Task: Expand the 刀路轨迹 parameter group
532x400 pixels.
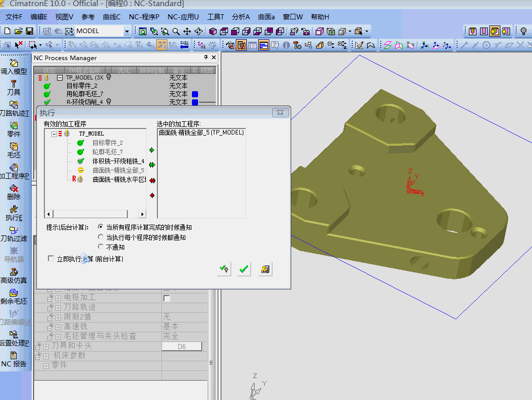Action: pyautogui.click(x=59, y=308)
